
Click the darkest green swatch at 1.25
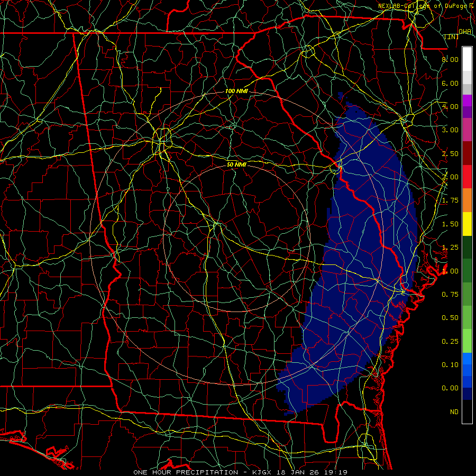pyautogui.click(x=467, y=247)
